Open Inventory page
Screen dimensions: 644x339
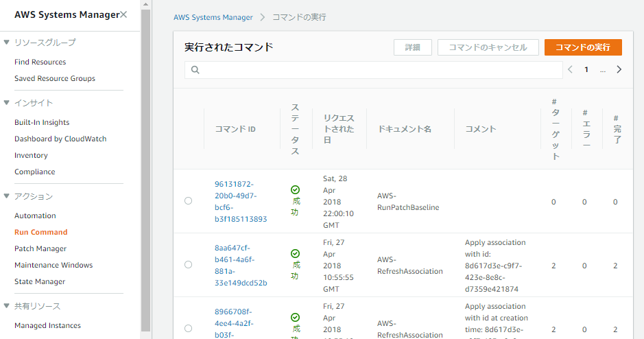[32, 155]
